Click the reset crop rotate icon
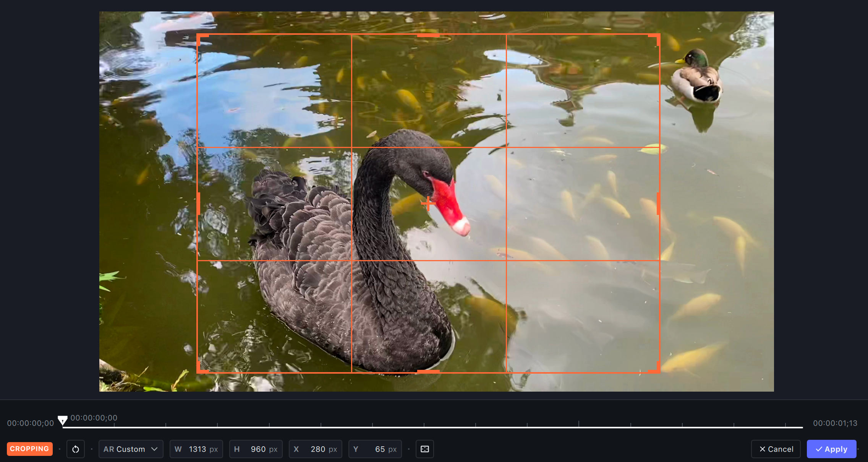Screen dimensions: 868x462 (76, 449)
